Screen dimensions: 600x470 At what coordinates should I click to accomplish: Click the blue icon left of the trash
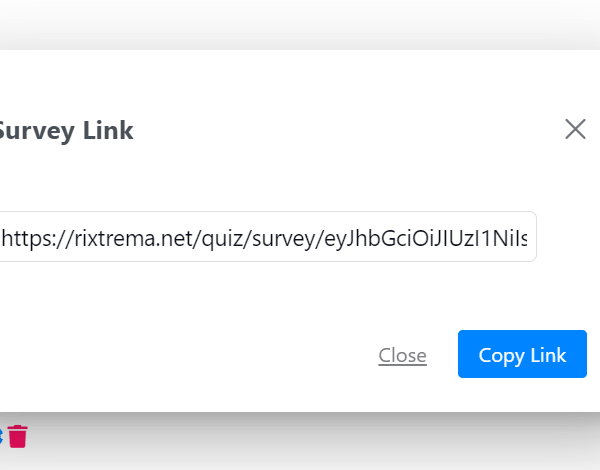click(1, 436)
